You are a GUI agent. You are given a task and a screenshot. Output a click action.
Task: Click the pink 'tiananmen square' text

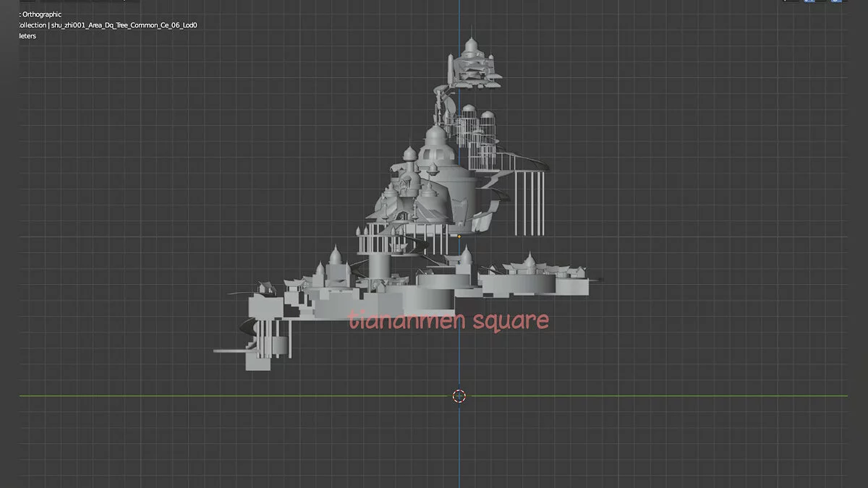click(448, 320)
